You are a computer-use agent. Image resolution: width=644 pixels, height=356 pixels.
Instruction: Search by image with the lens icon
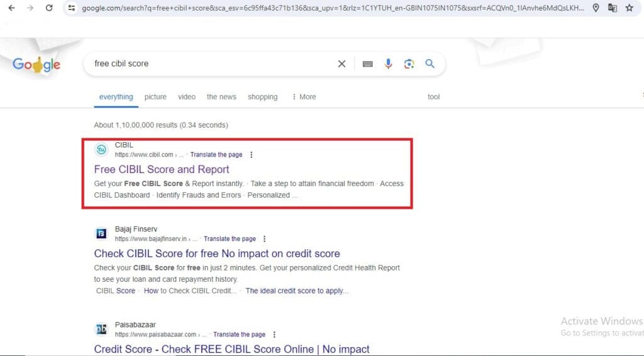point(409,64)
